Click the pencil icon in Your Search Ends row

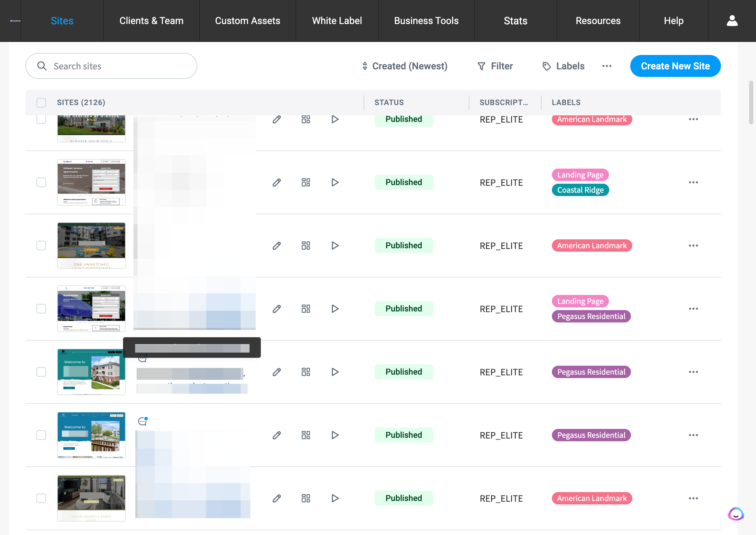pos(277,498)
